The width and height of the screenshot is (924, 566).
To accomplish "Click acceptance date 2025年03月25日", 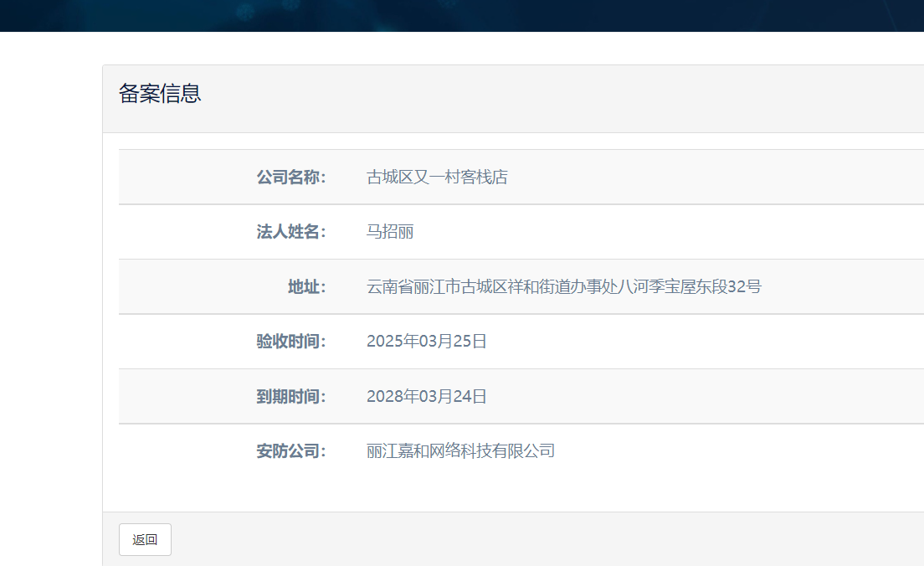I will 427,342.
